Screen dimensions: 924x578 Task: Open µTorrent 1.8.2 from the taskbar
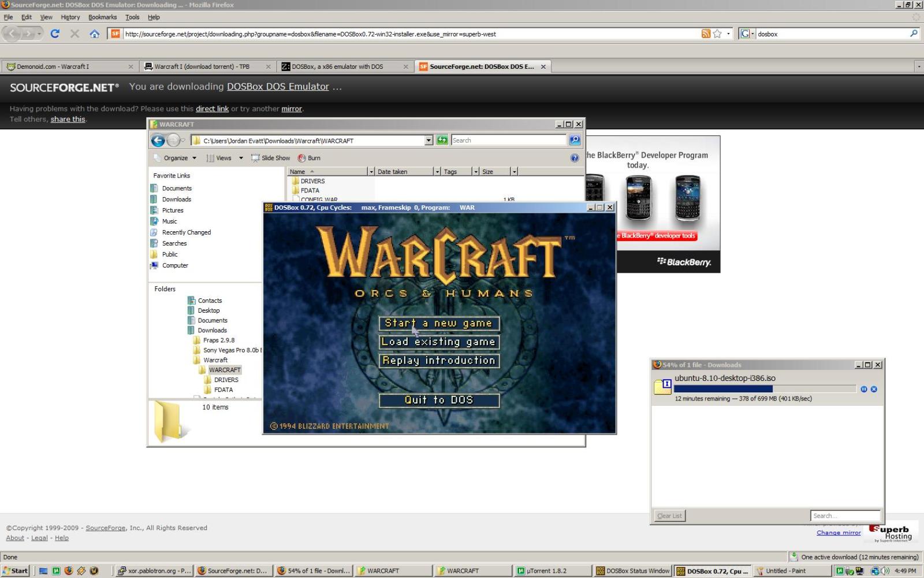click(552, 570)
